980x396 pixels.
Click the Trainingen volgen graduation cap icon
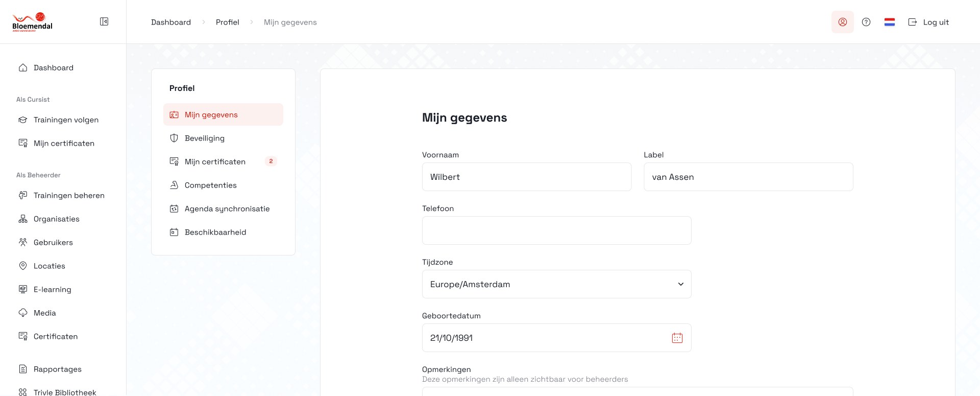click(23, 120)
